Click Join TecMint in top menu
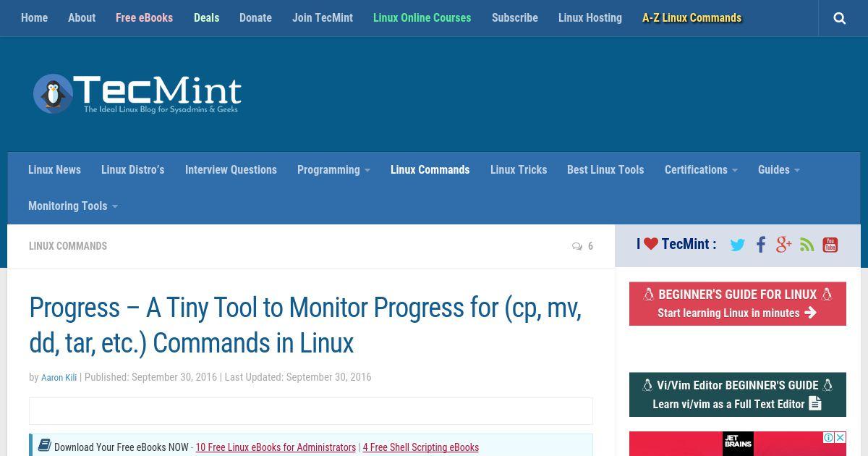 [323, 17]
